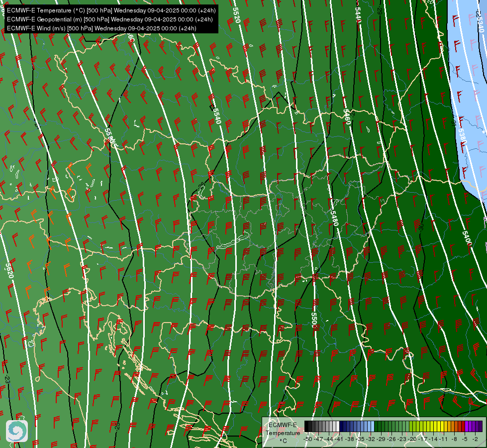Click the 5620 geopotential contour label
This screenshot has width=487, height=448.
click(9, 270)
